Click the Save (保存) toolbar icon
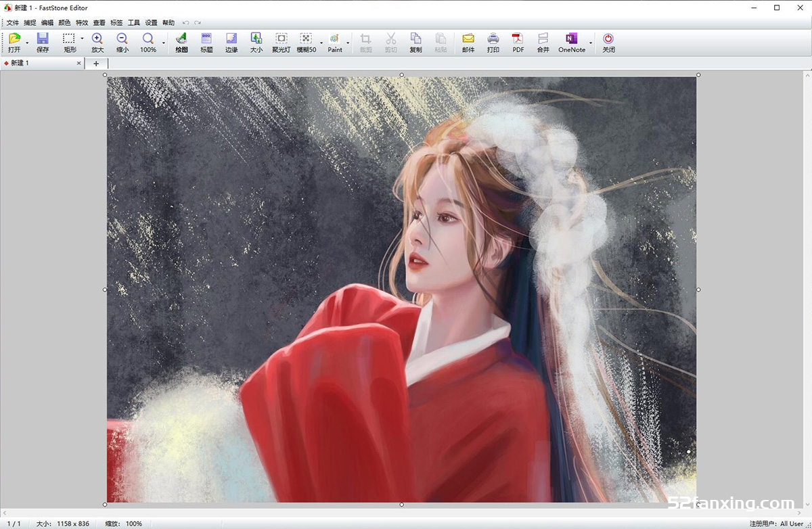Viewport: 812px width, 529px height. coord(43,42)
